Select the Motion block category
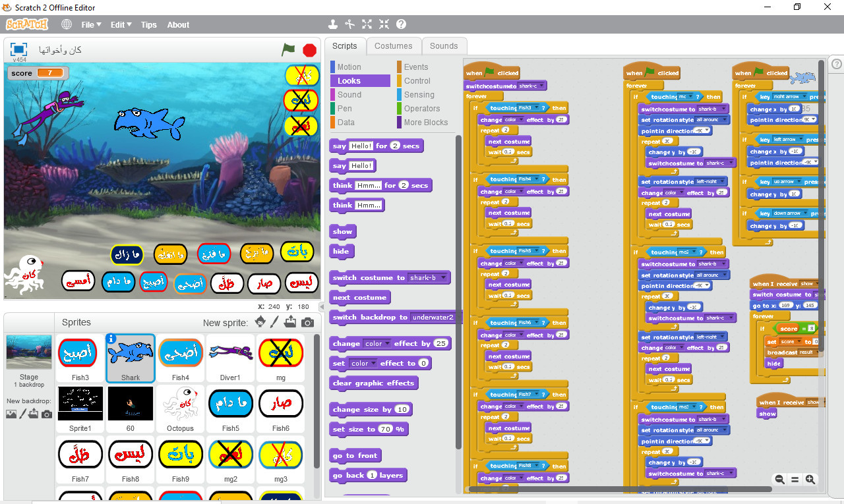The width and height of the screenshot is (844, 504). coord(360,67)
